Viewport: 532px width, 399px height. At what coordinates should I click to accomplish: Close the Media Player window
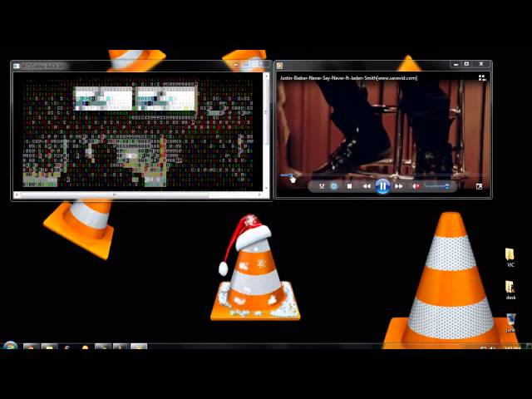coord(481,64)
